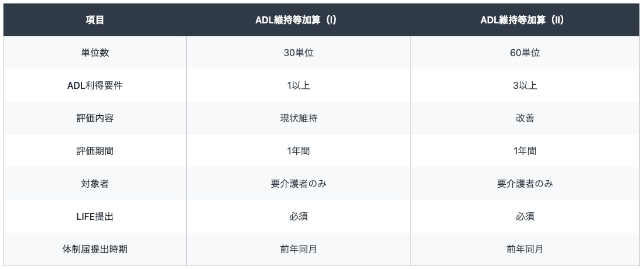Select 必須 in the 加算（I）column
The height and width of the screenshot is (269, 644).
(x=299, y=216)
